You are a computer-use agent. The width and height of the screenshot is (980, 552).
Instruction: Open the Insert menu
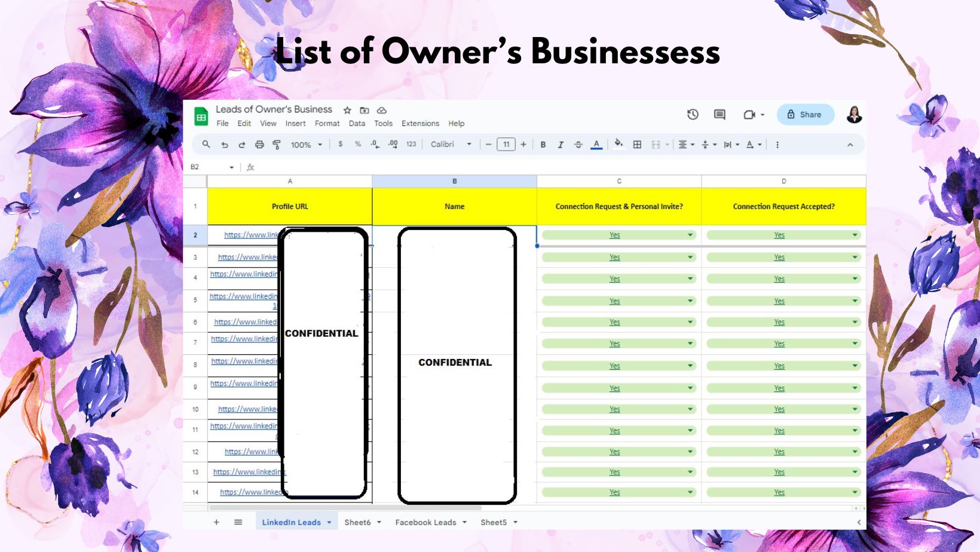(295, 124)
